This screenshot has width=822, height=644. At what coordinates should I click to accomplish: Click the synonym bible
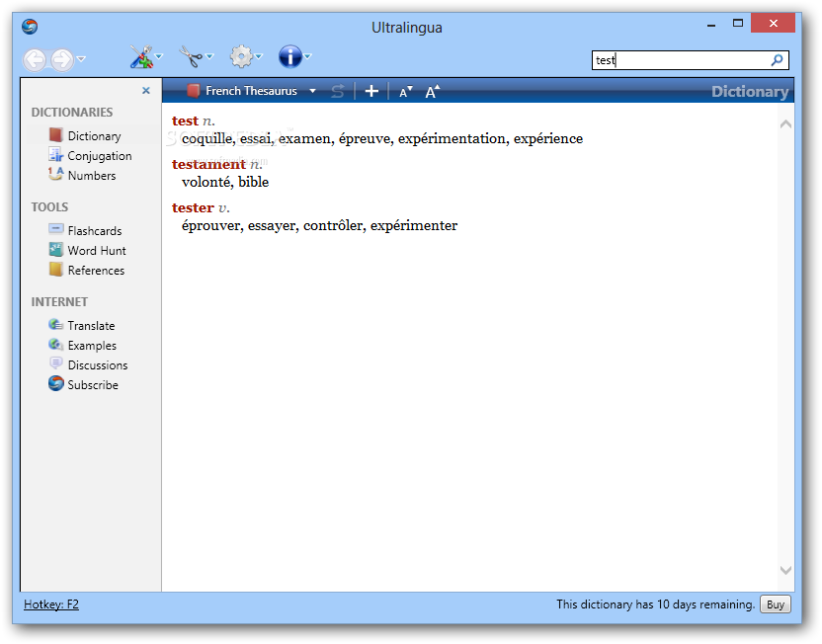point(254,183)
